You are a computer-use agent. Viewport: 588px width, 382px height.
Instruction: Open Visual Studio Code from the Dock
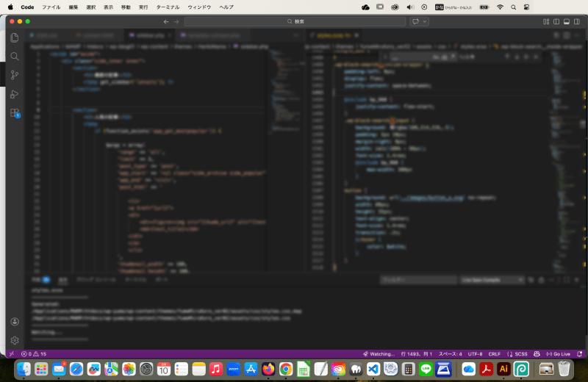click(x=373, y=369)
